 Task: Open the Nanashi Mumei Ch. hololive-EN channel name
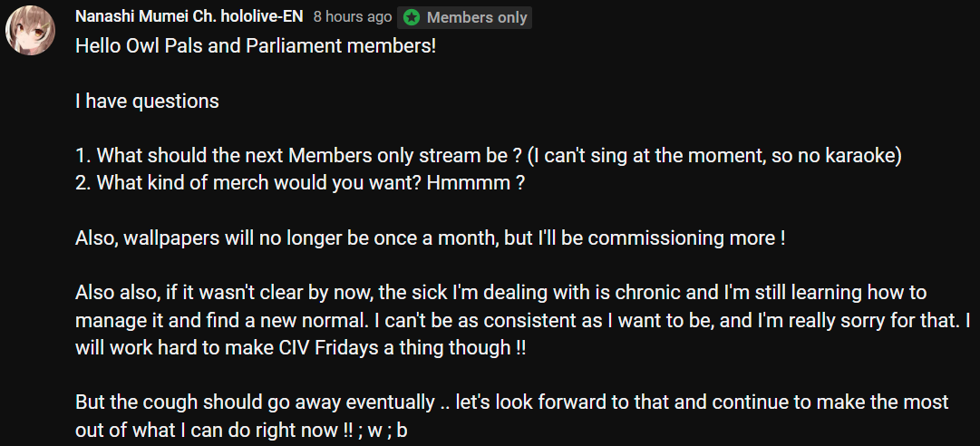coord(189,17)
